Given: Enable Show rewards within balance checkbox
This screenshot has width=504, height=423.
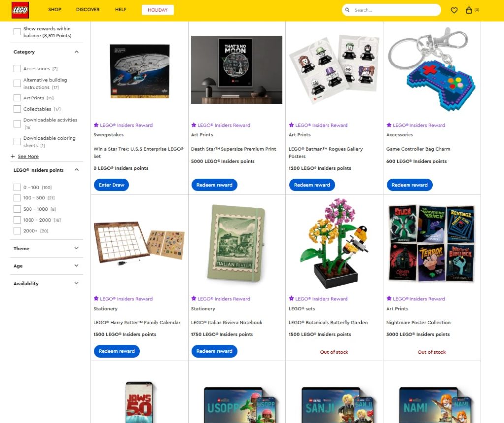Looking at the screenshot, I should coord(17,32).
